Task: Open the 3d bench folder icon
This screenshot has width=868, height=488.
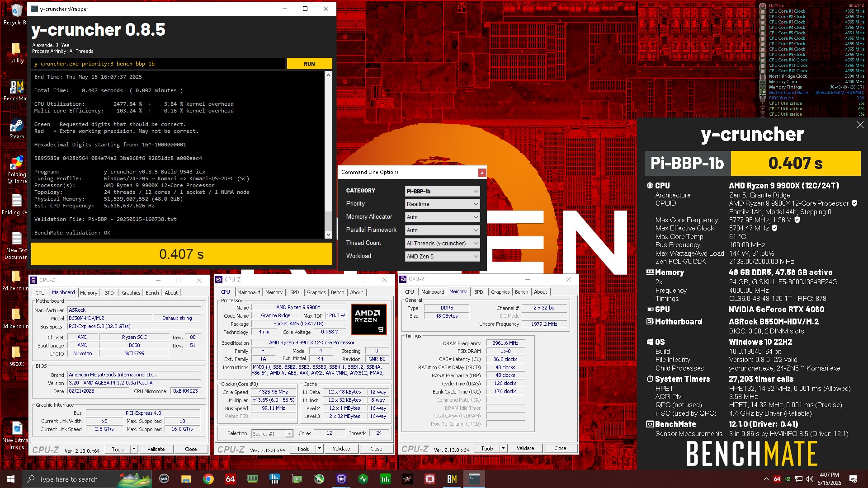Action: pos(16,318)
